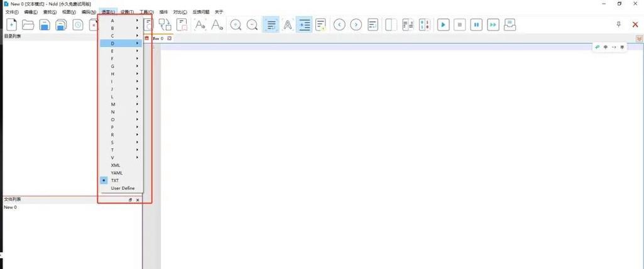The width and height of the screenshot is (644, 269).
Task: Close the 文件列表 panel
Action: tap(138, 200)
